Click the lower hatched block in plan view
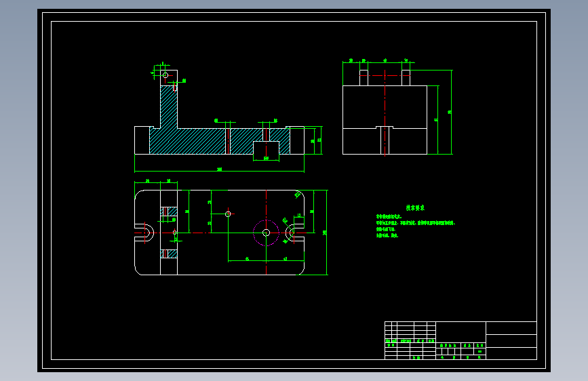Viewport: 588px width, 381px height. pos(169,254)
